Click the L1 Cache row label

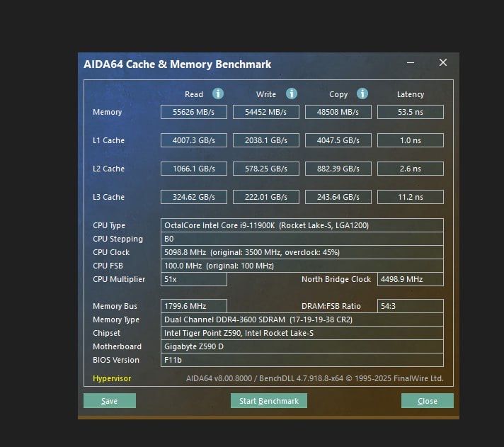point(108,140)
